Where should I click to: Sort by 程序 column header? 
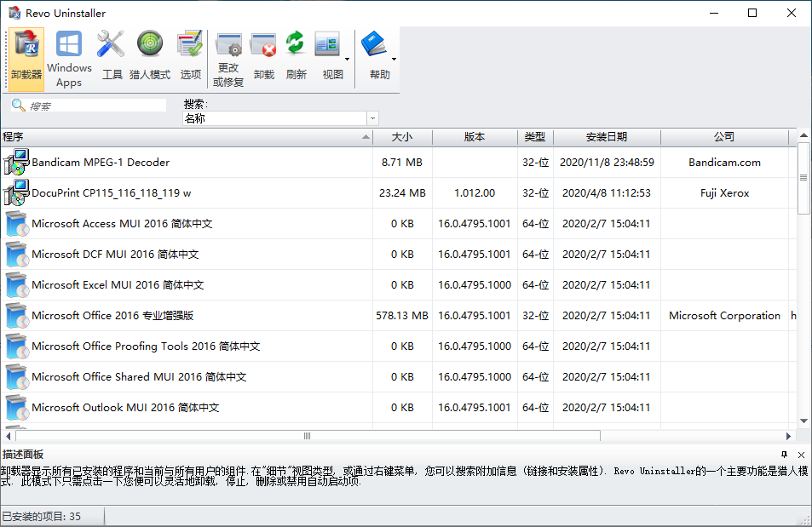point(187,137)
